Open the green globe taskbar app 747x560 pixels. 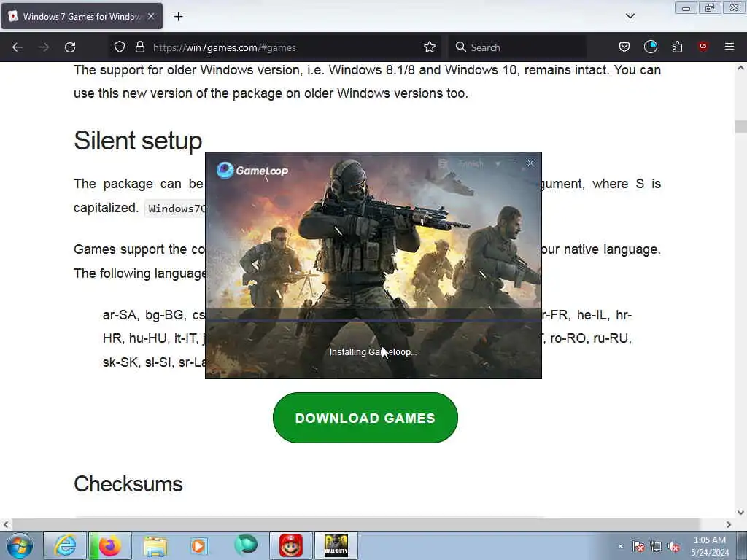245,545
